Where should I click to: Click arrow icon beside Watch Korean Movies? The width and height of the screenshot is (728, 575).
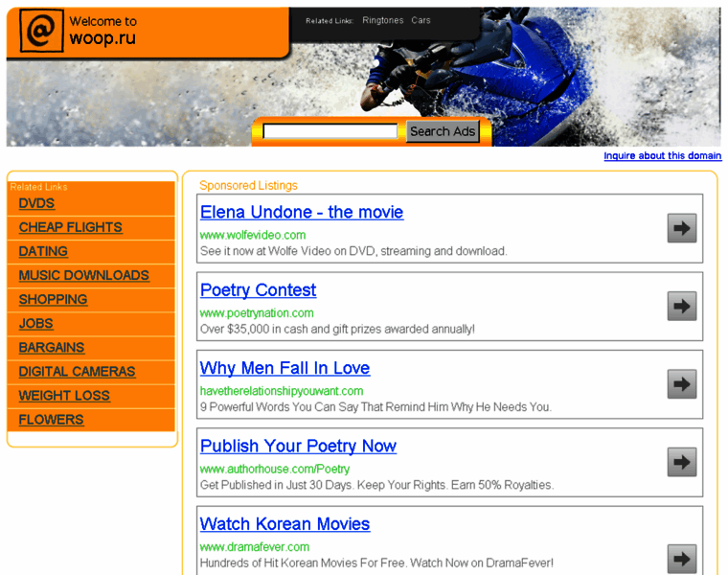(682, 559)
